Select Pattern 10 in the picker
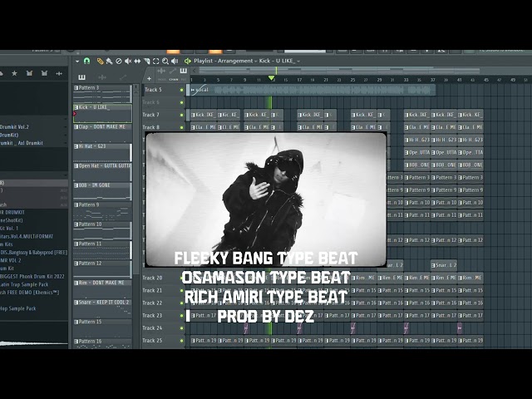 pos(102,230)
